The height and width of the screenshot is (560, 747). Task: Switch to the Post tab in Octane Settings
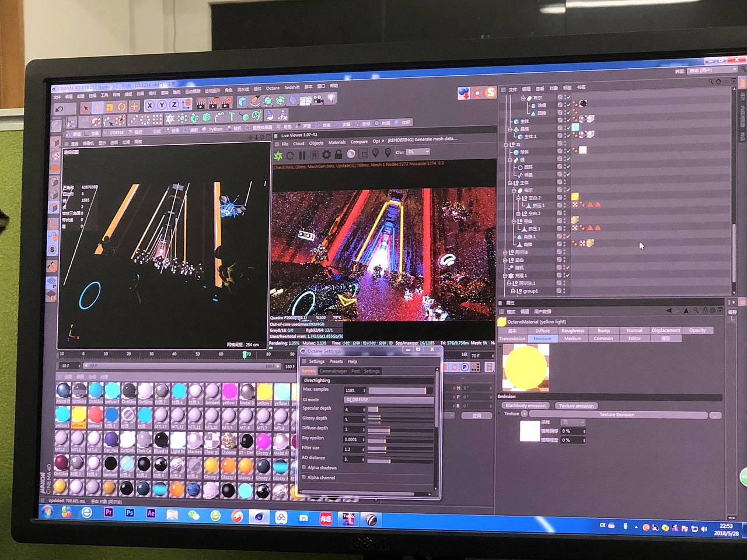(355, 371)
